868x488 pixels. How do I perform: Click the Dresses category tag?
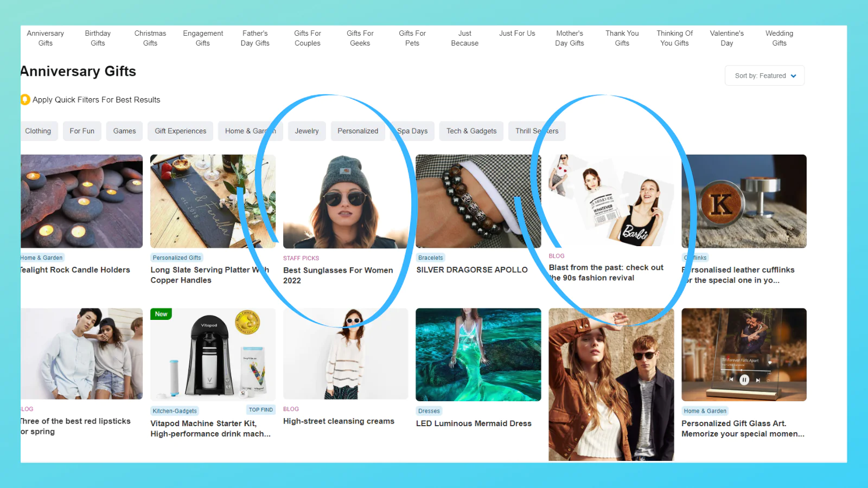point(429,411)
